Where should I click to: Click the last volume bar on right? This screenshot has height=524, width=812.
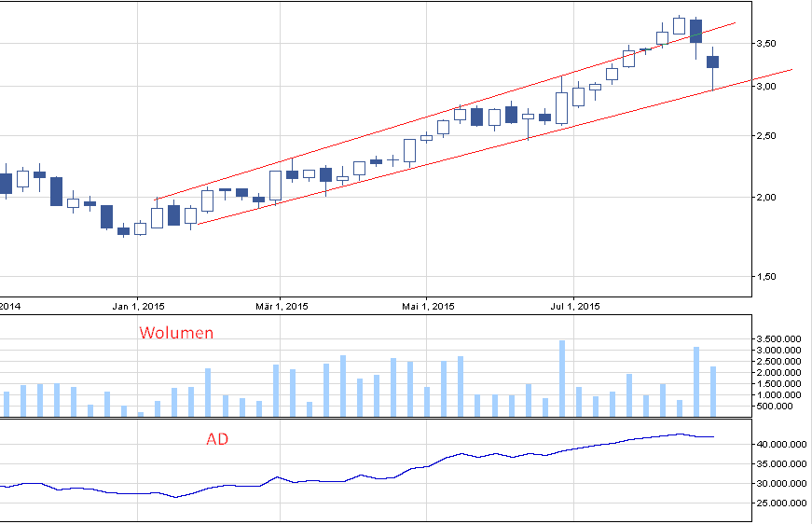713,392
